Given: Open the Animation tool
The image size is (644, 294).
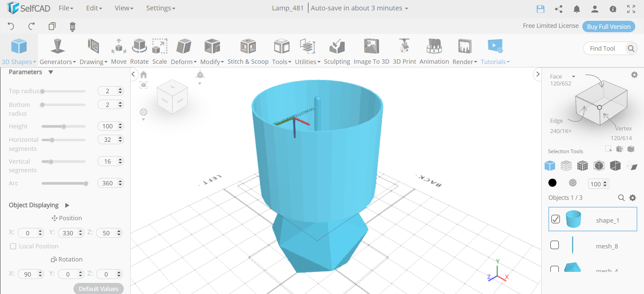Looking at the screenshot, I should pyautogui.click(x=434, y=51).
